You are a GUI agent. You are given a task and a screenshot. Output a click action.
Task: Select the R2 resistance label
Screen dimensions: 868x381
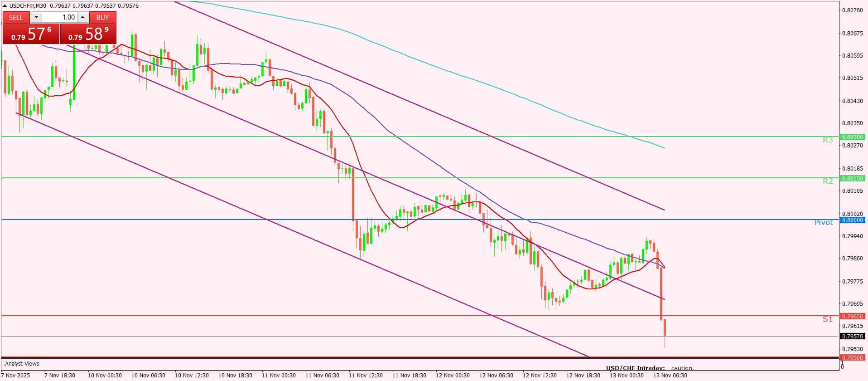tap(828, 181)
